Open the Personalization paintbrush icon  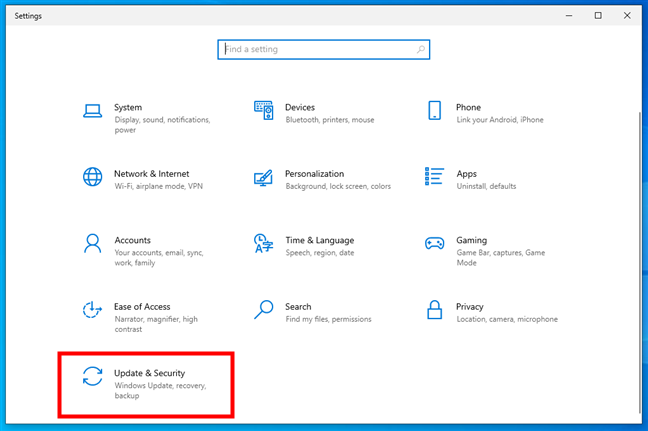click(x=263, y=178)
